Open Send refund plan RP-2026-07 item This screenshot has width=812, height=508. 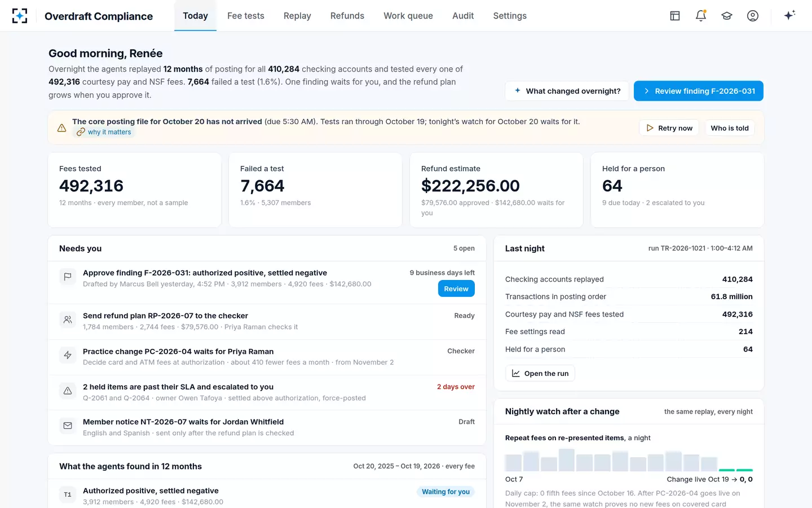(267, 321)
